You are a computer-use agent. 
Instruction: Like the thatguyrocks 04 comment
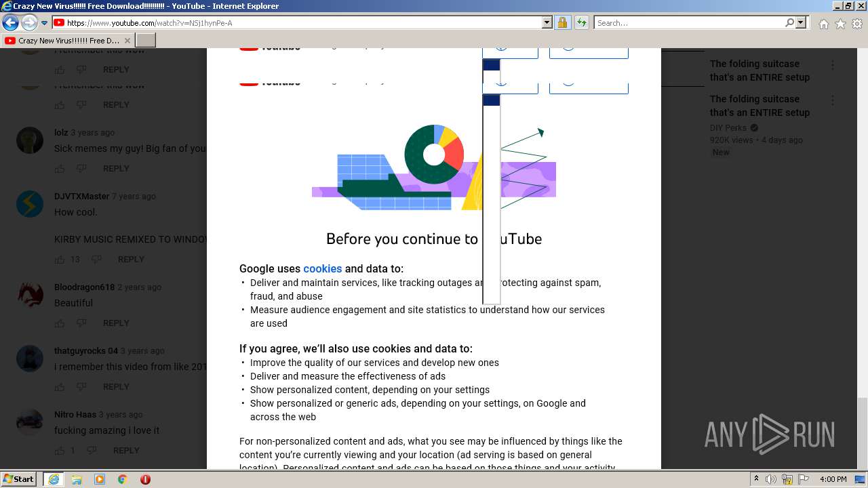coord(60,387)
